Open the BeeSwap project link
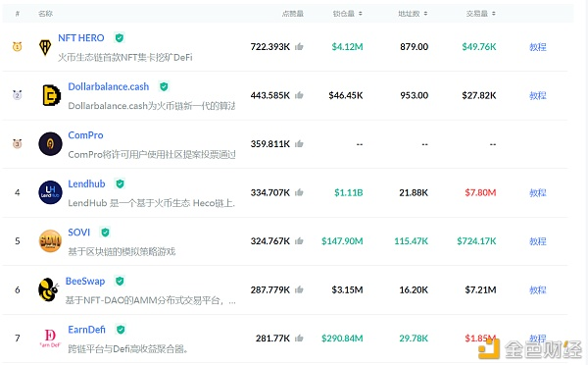This screenshot has width=588, height=365. 85,282
